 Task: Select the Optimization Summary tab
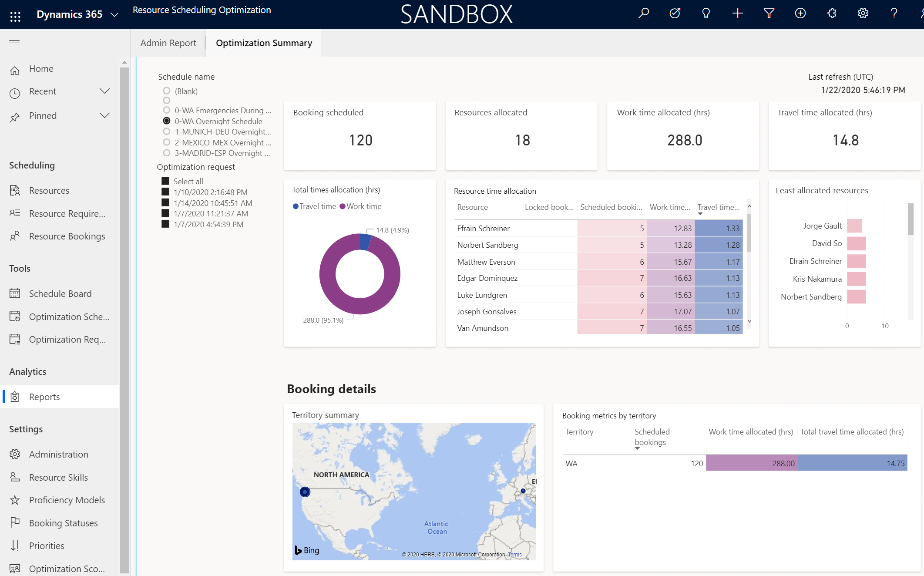click(263, 43)
